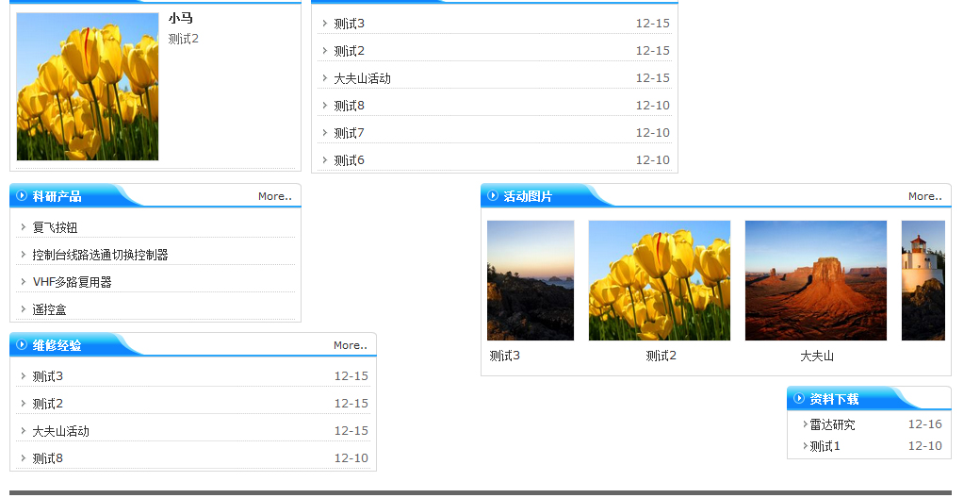The width and height of the screenshot is (980, 498).
Task: Click the lighthouse thumbnail in the gallery
Action: tap(923, 280)
